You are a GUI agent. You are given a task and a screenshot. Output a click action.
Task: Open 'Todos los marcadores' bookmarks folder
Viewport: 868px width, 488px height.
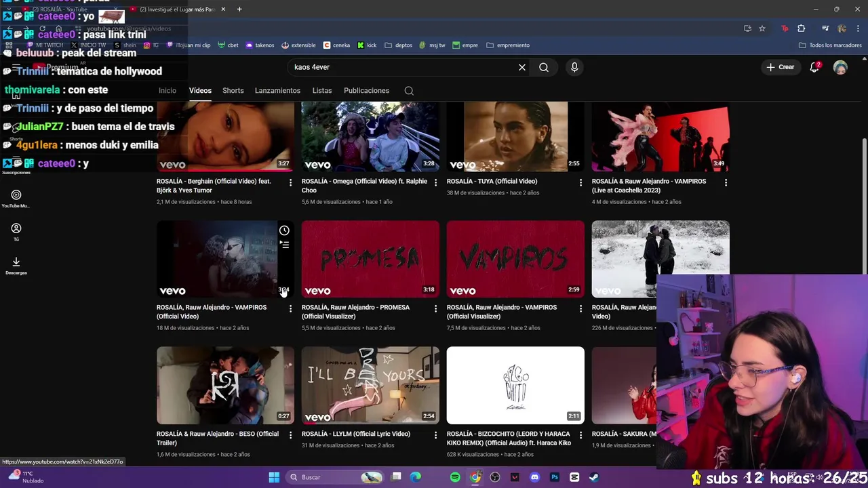pos(830,45)
